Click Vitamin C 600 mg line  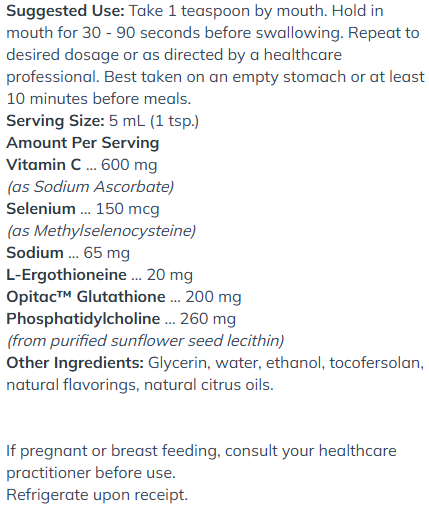pos(82,165)
